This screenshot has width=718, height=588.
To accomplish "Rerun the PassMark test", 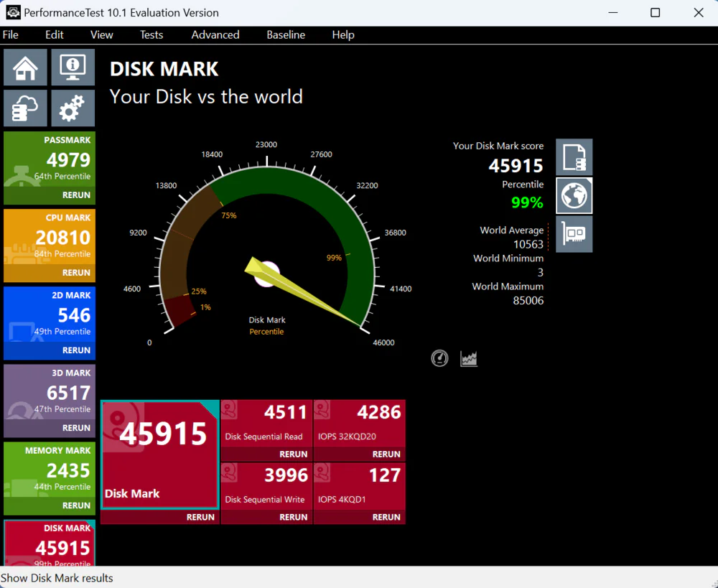I will pyautogui.click(x=76, y=195).
